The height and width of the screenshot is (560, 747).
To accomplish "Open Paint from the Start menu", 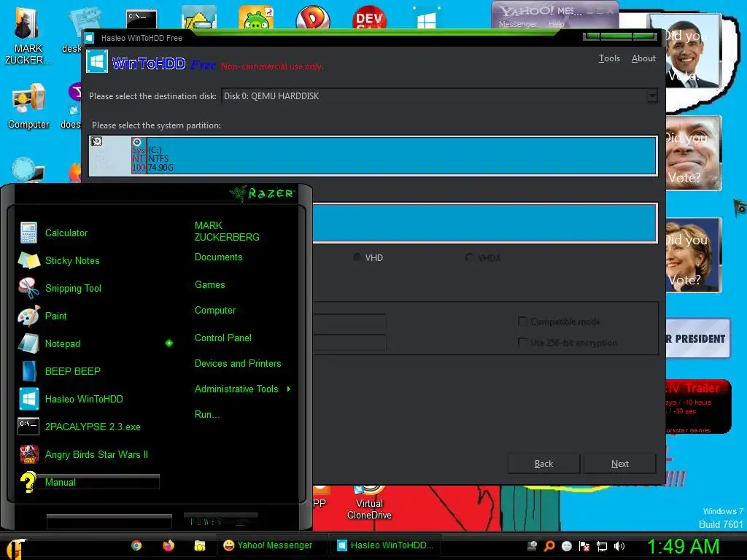I will [x=55, y=316].
